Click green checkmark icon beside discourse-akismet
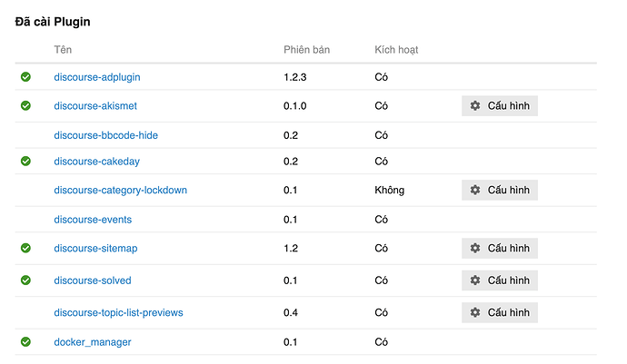The width and height of the screenshot is (627, 364). pos(25,105)
